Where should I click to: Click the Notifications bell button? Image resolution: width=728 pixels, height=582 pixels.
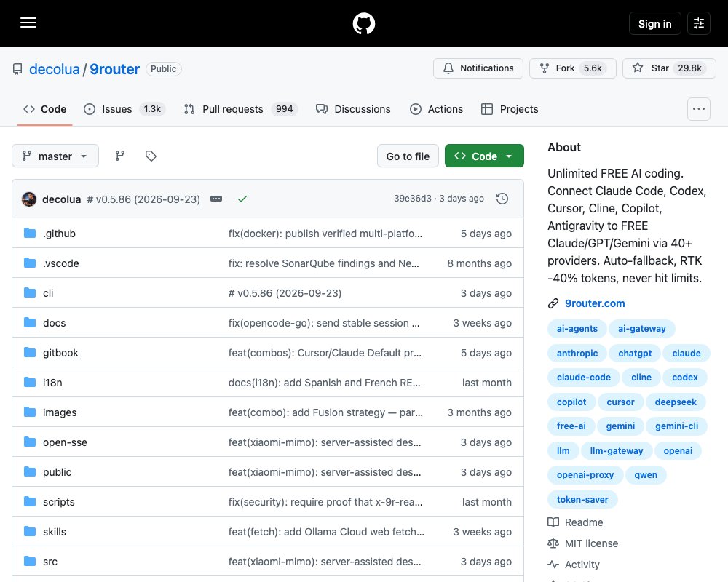478,68
